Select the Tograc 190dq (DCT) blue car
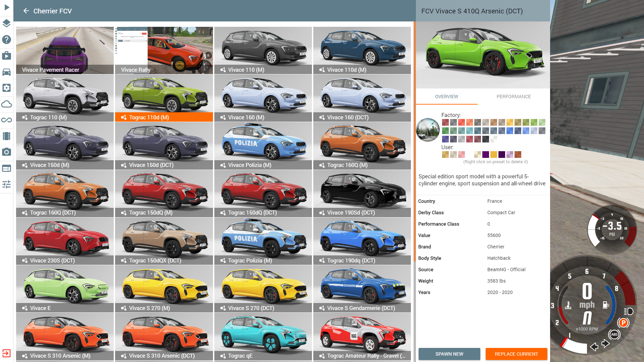644x362 pixels. (362, 241)
